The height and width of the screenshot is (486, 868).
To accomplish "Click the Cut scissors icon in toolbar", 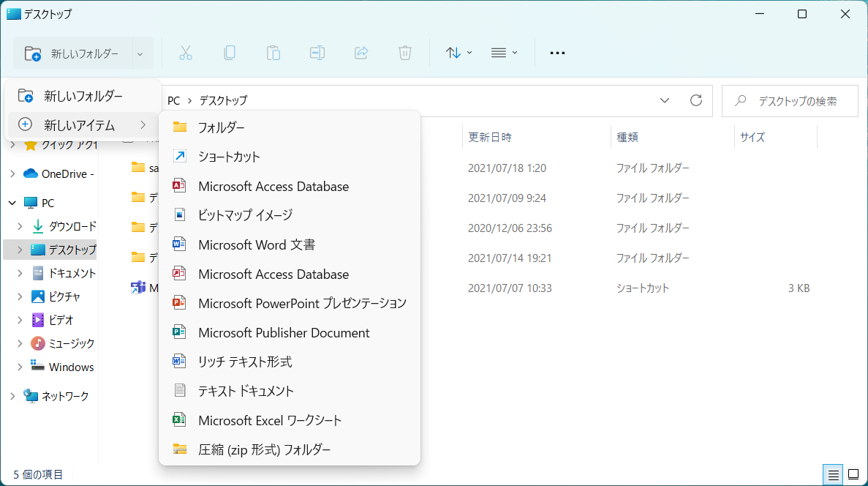I will (186, 53).
